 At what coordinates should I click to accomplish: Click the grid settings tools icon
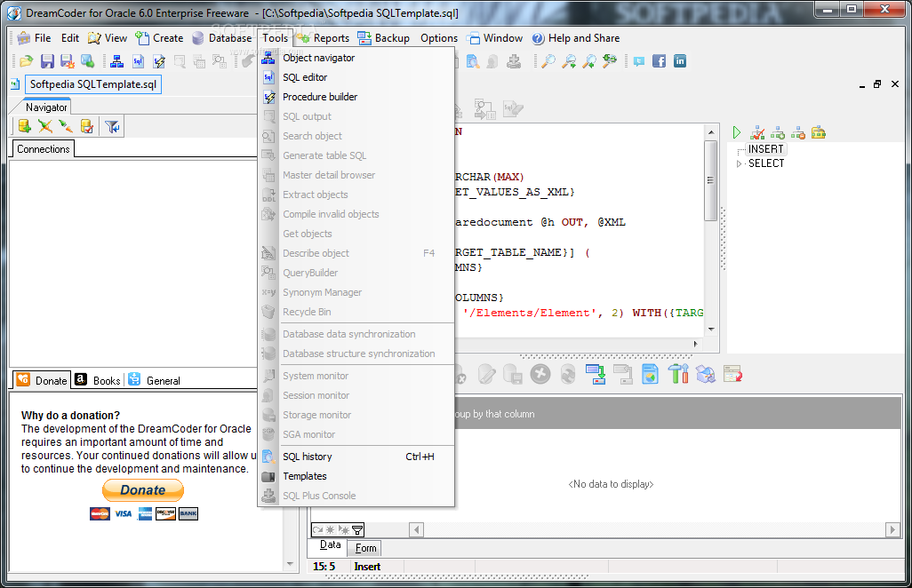pyautogui.click(x=678, y=375)
